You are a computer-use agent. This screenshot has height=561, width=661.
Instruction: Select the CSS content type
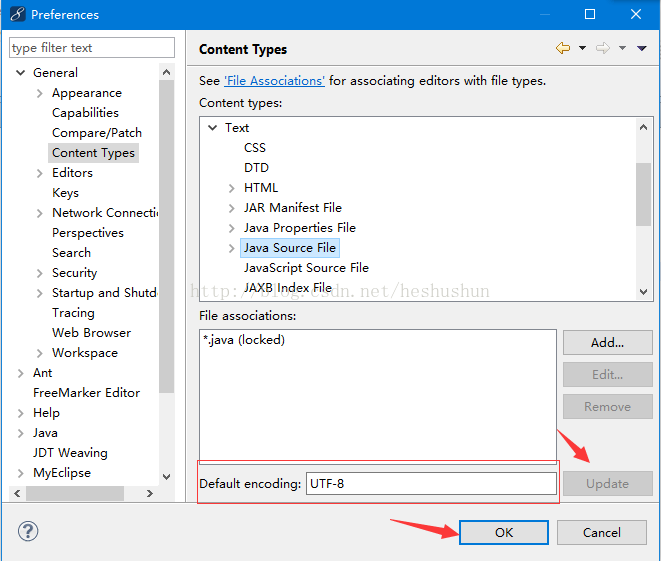point(255,148)
